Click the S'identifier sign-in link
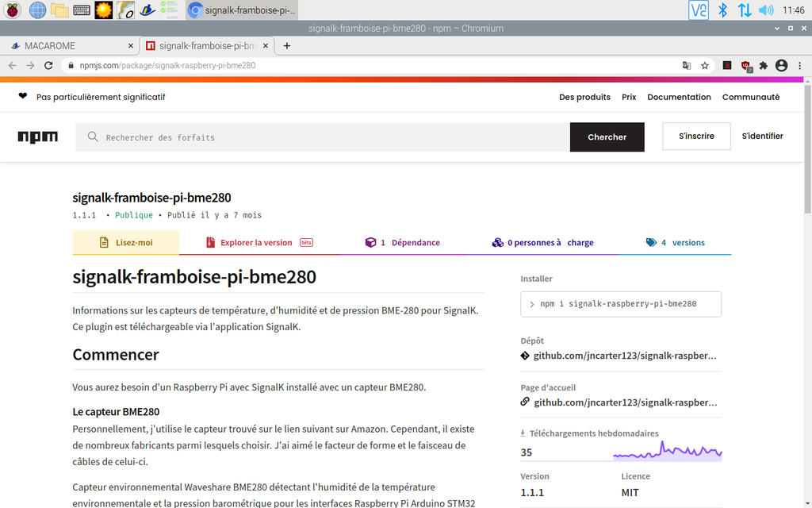 tap(762, 137)
